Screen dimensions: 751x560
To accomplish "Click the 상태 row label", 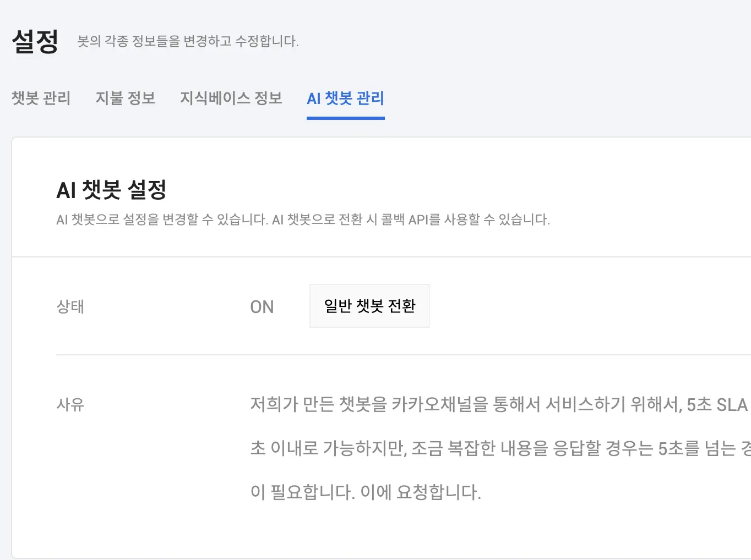I will coord(70,306).
